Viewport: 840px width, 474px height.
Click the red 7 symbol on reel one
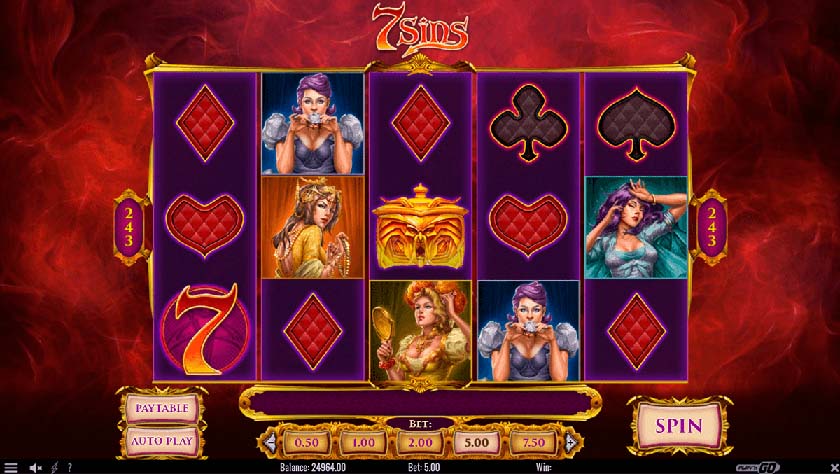[x=205, y=329]
